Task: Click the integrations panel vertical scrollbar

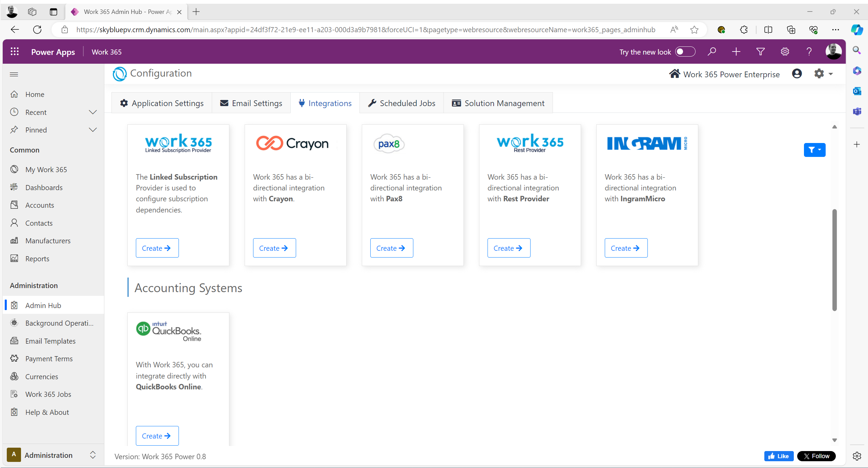Action: (x=834, y=260)
